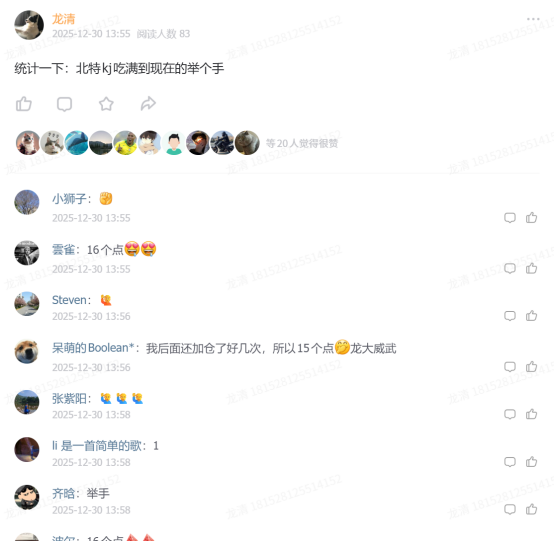Open Steven's profile avatar
Viewport: 554px width, 542px height.
(27, 304)
